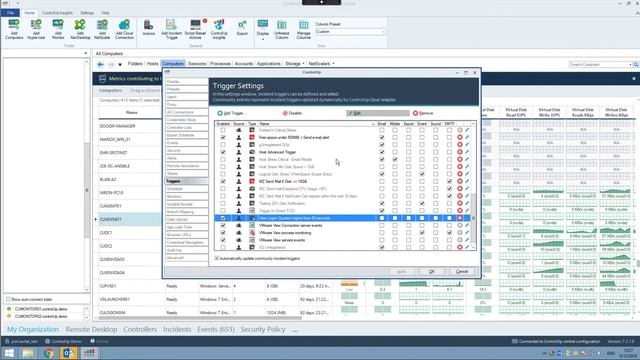Click type icon of VMware View Connection server events
640x360 pixels.
(252, 225)
